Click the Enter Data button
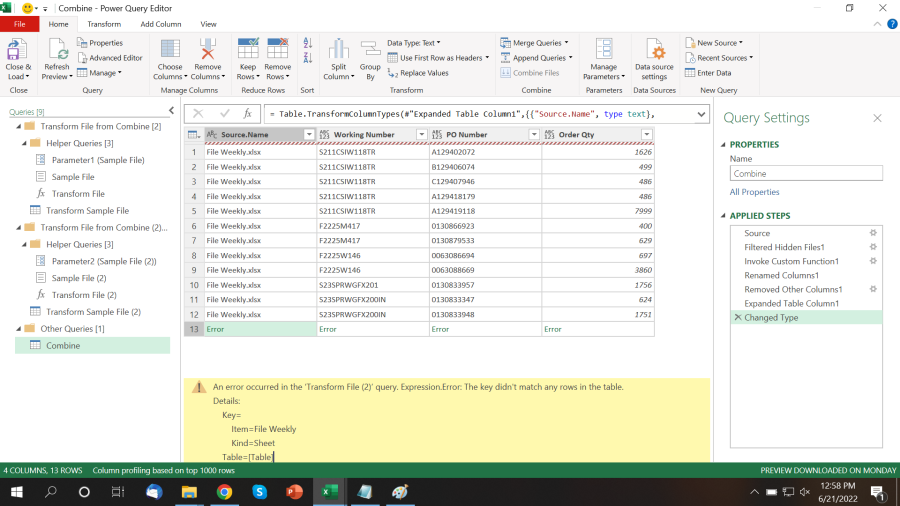The image size is (900, 506). point(708,73)
